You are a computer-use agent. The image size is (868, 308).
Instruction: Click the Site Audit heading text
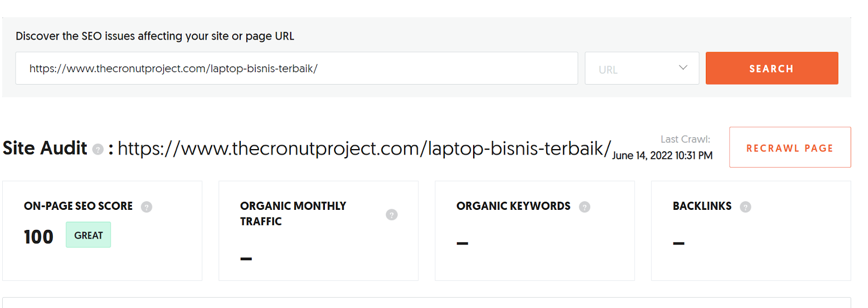coord(45,148)
